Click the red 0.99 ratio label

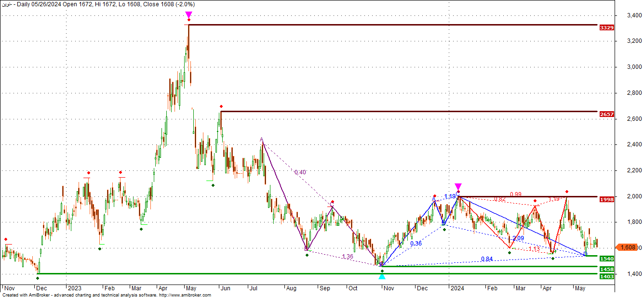point(516,194)
